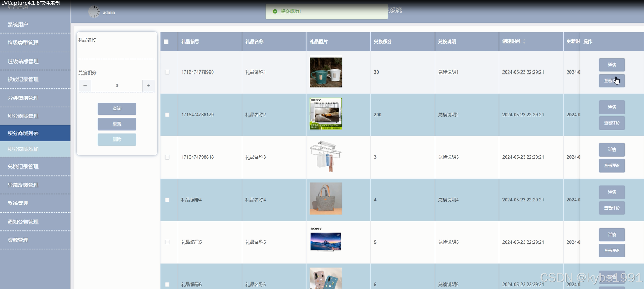This screenshot has width=644, height=289.
Task: Click the 删除 delete button
Action: coord(117,139)
